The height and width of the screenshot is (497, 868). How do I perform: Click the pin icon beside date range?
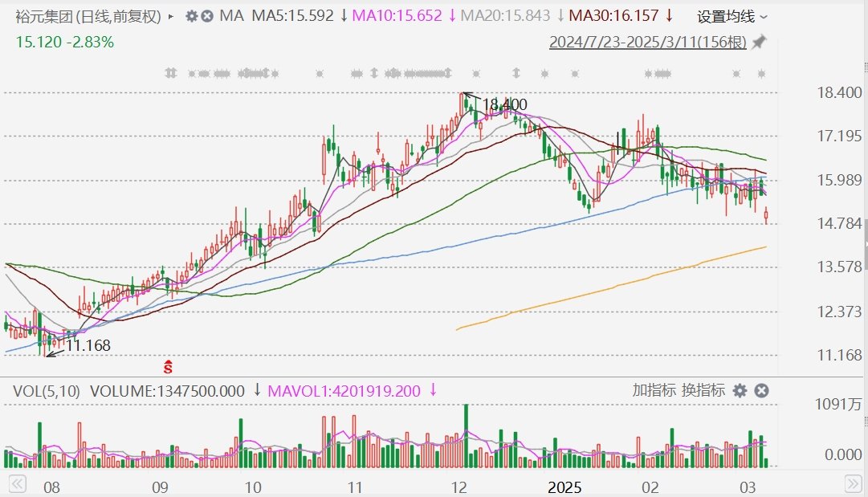point(759,42)
